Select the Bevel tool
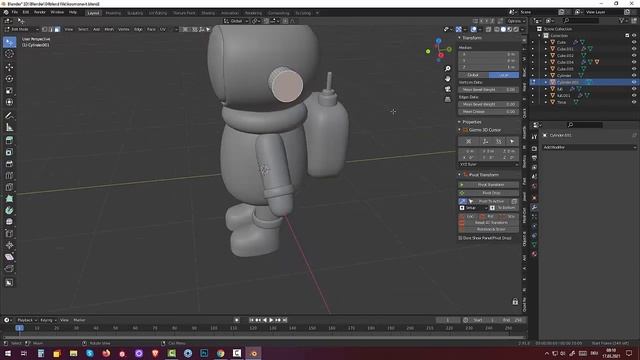Image resolution: width=640 pixels, height=360 pixels. [9, 164]
